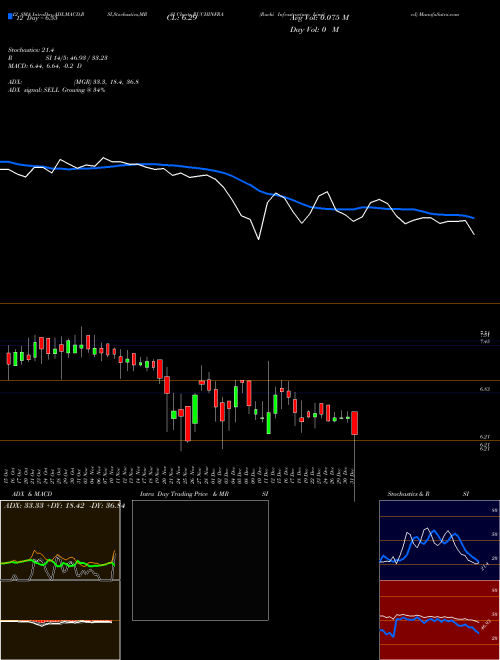Image resolution: width=500 pixels, height=660 pixels.
Task: Open the ADX & MACD chart panel
Action: coord(60,580)
